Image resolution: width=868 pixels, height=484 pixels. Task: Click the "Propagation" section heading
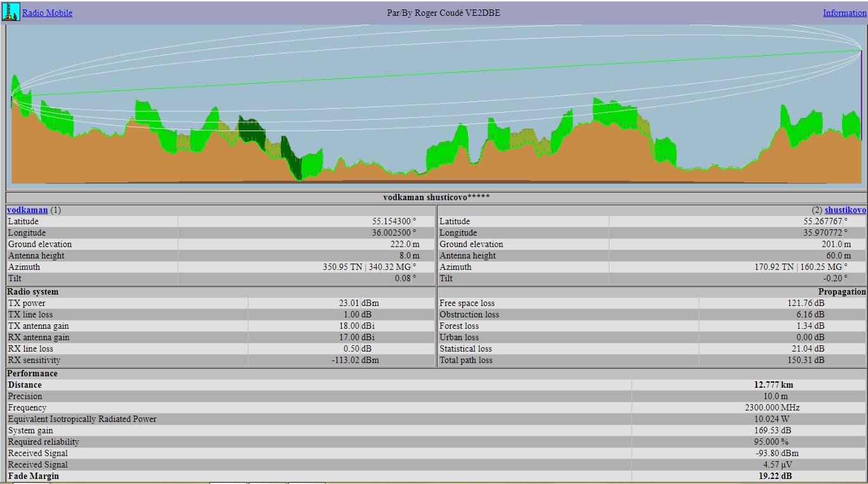[x=842, y=291]
